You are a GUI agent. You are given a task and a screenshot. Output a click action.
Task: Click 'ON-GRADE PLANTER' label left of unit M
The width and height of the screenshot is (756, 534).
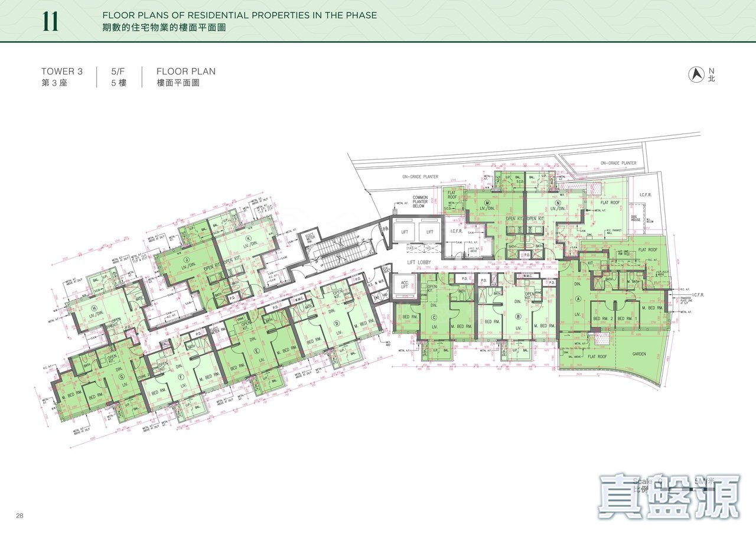(x=420, y=176)
